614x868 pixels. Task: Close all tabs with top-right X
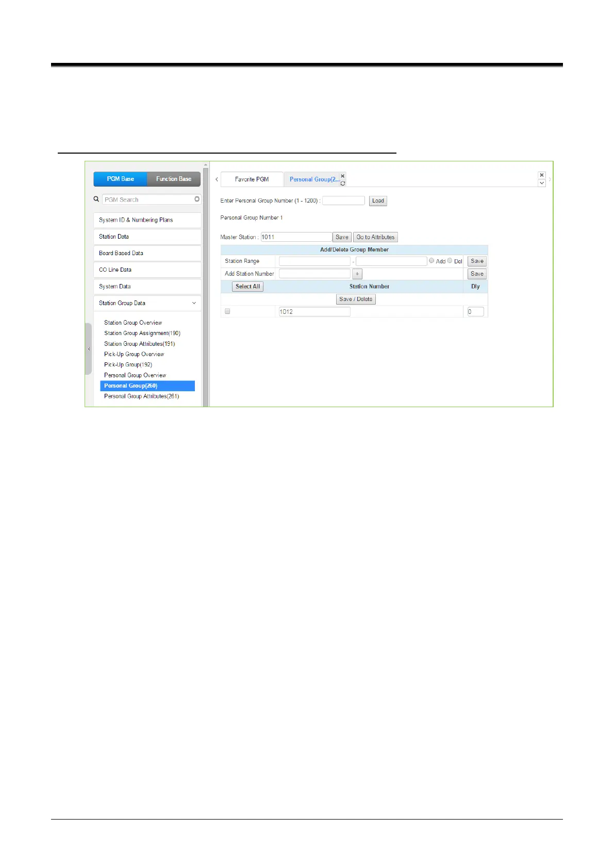point(542,175)
